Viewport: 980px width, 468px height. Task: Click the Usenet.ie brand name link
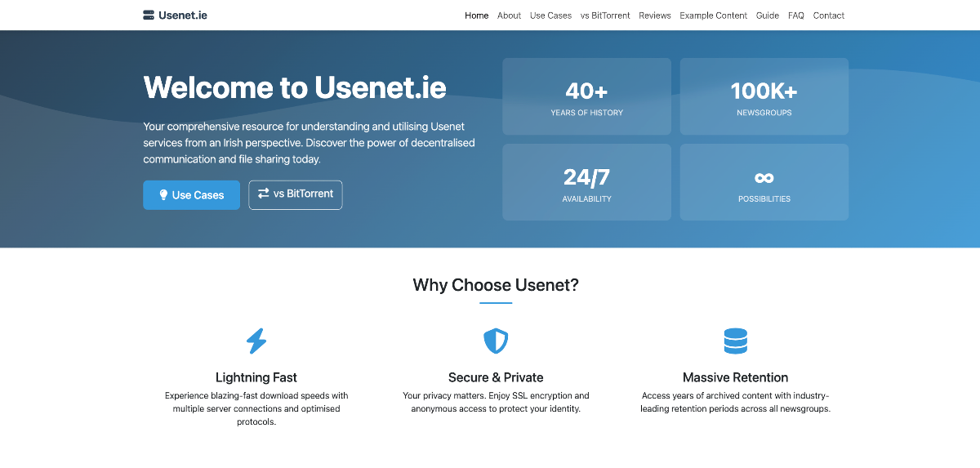pos(175,15)
